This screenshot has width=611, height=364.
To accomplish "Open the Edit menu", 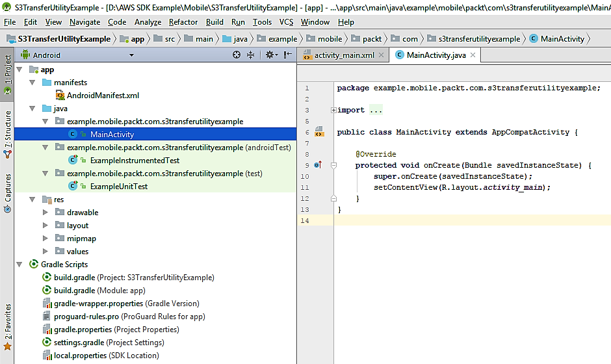I will click(x=31, y=22).
